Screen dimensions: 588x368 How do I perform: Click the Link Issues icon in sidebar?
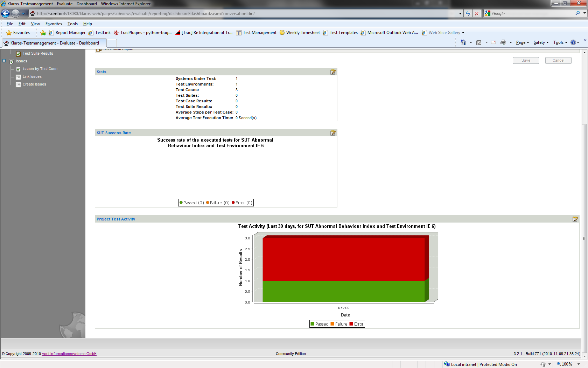pos(19,77)
